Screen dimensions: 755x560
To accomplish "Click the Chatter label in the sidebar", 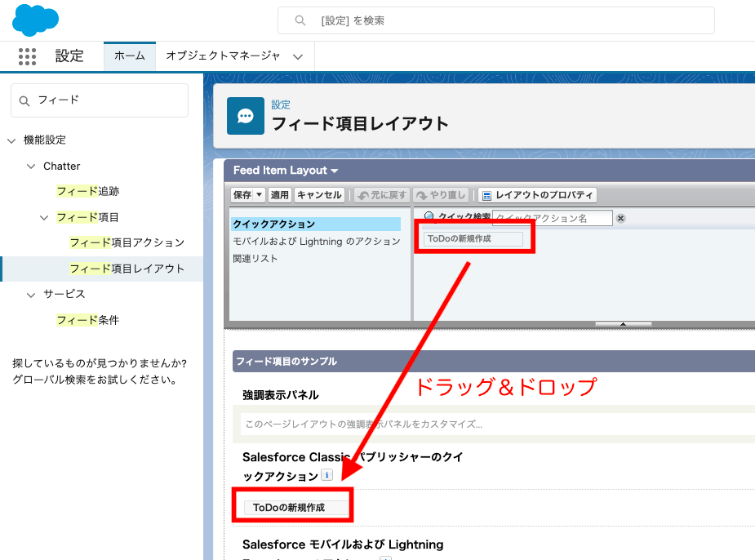I will point(62,166).
